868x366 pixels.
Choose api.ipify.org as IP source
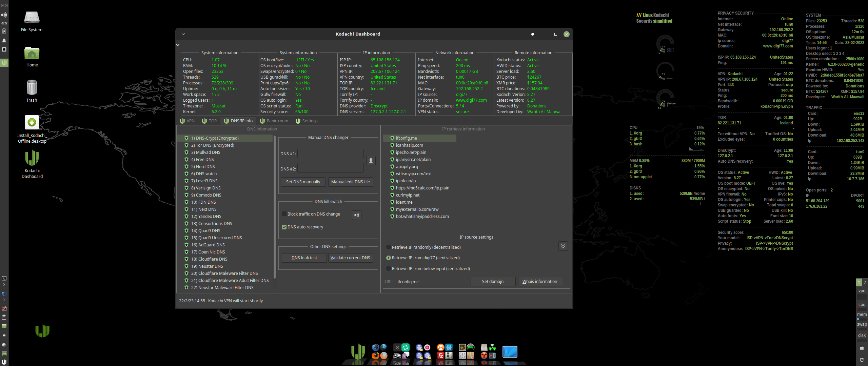pyautogui.click(x=419, y=167)
